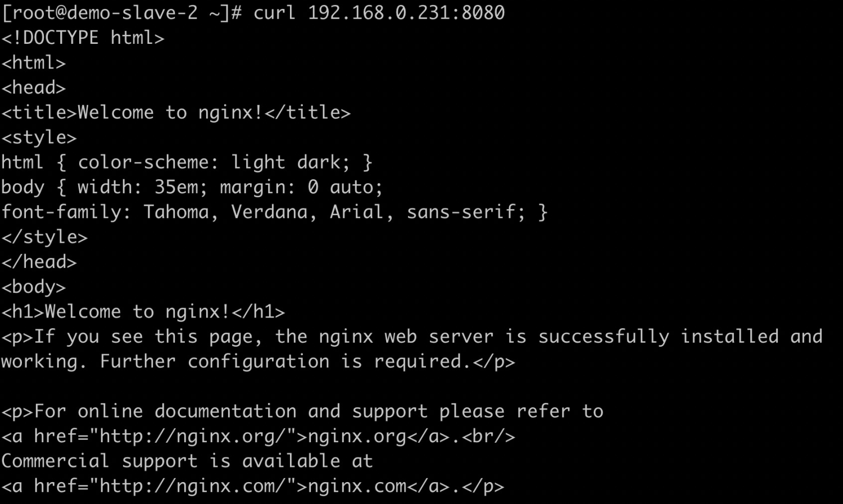Click the closing head tag
Screen dimensions: 843x504
click(39, 262)
